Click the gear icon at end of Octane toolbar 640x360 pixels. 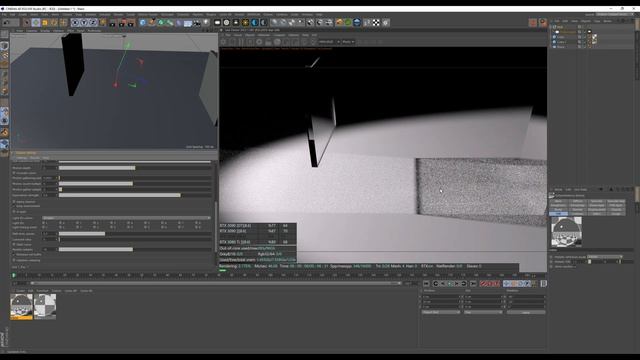(386, 22)
